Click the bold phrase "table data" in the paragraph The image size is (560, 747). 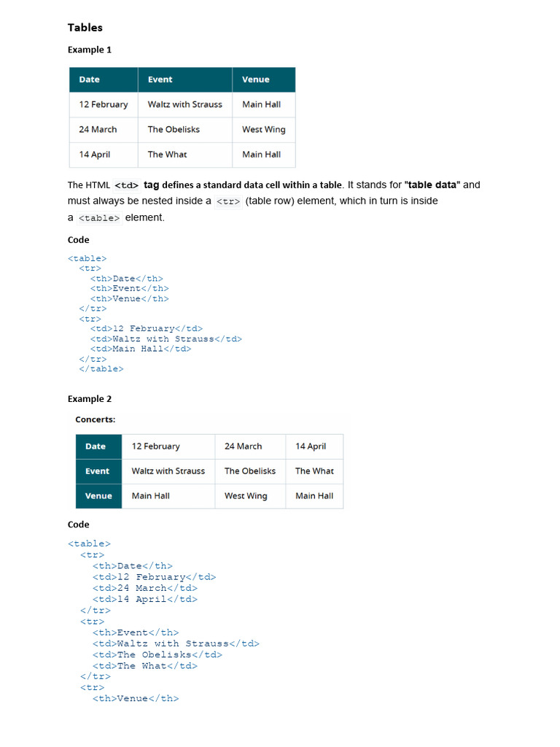432,185
